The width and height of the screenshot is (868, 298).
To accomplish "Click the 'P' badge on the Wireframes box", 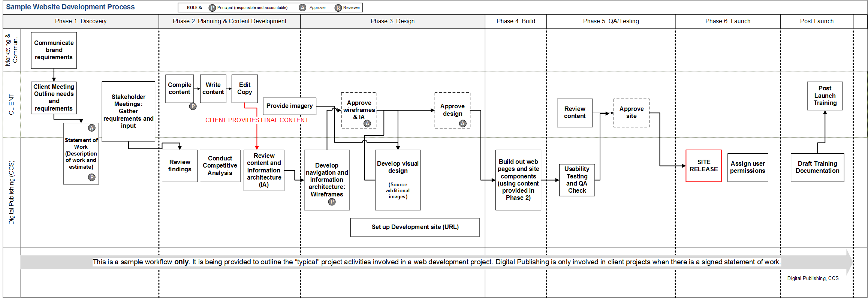I will coord(332,202).
